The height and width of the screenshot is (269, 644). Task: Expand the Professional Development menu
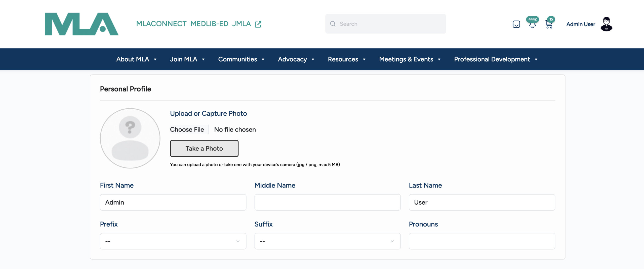point(496,59)
